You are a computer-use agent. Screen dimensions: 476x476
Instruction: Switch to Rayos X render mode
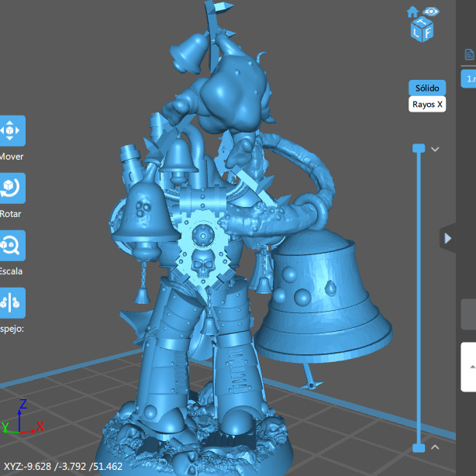pyautogui.click(x=427, y=105)
